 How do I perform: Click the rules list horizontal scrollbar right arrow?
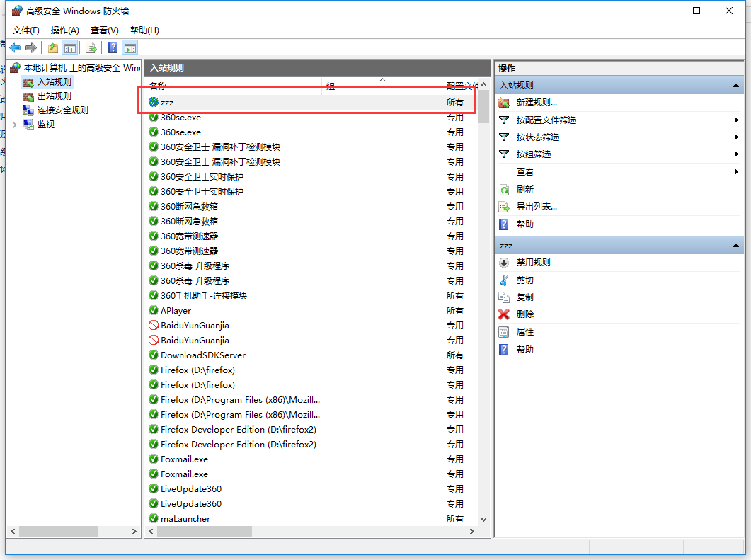[x=472, y=531]
